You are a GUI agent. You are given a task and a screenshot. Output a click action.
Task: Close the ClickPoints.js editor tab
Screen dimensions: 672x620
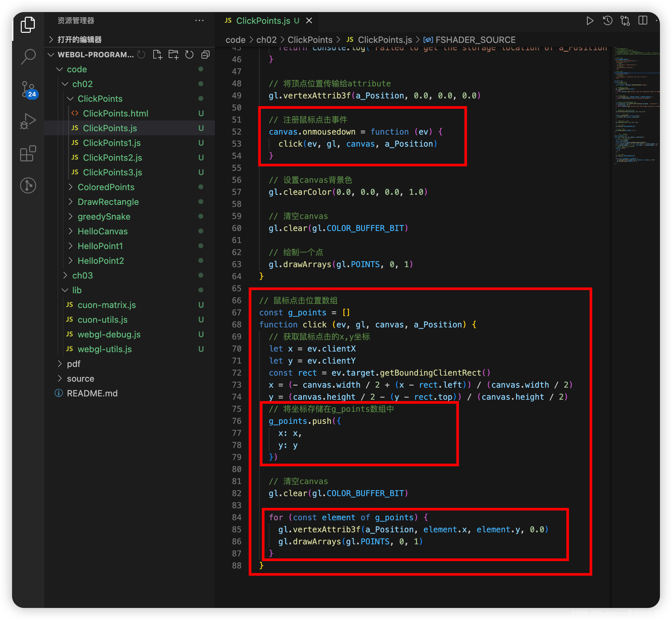point(309,21)
